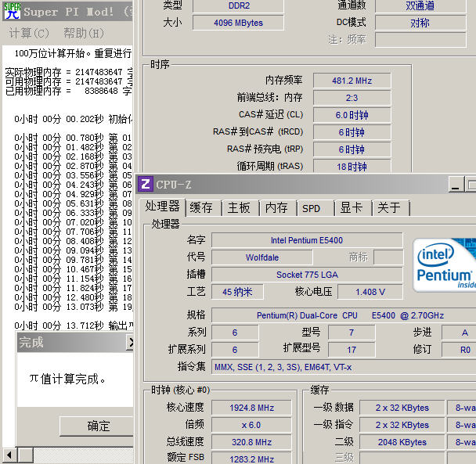
Task: Switch to the 处理器 tab in CPU-Z
Action: [162, 207]
